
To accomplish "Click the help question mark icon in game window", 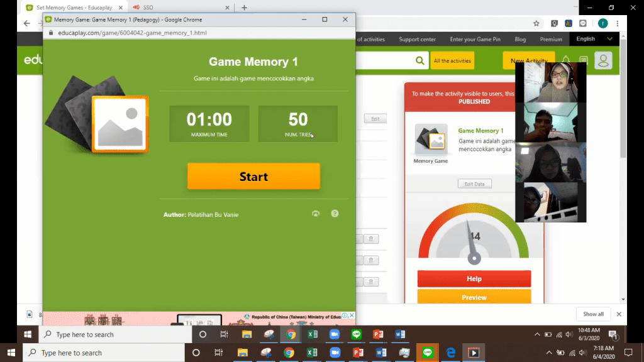I will point(335,214).
